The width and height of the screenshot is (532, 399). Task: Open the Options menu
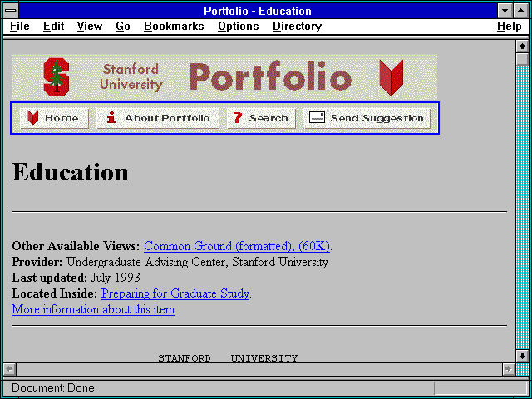click(239, 26)
